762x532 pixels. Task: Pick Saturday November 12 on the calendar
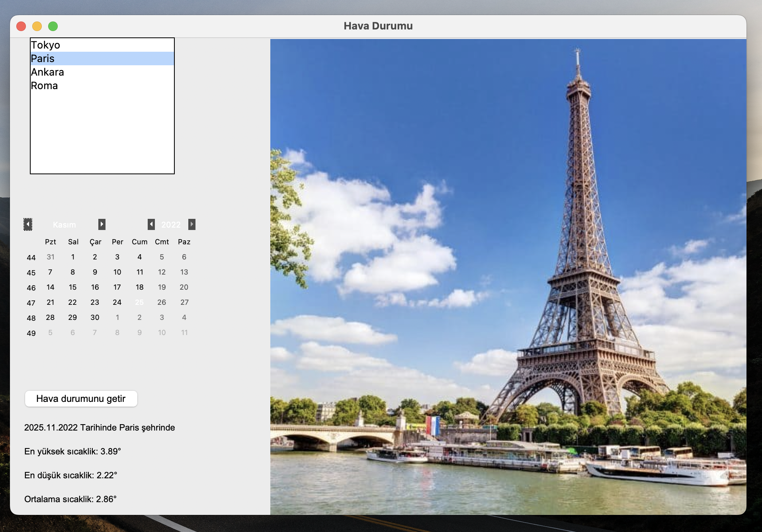click(x=162, y=272)
